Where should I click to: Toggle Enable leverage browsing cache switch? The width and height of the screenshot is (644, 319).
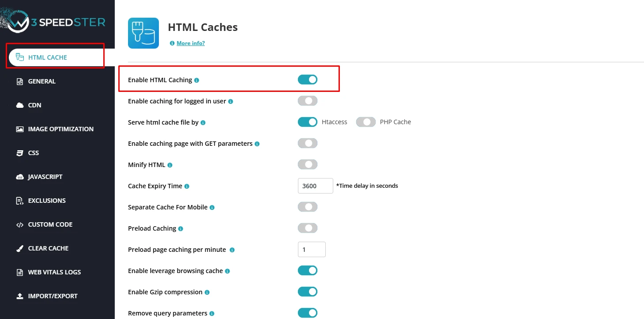click(x=308, y=270)
